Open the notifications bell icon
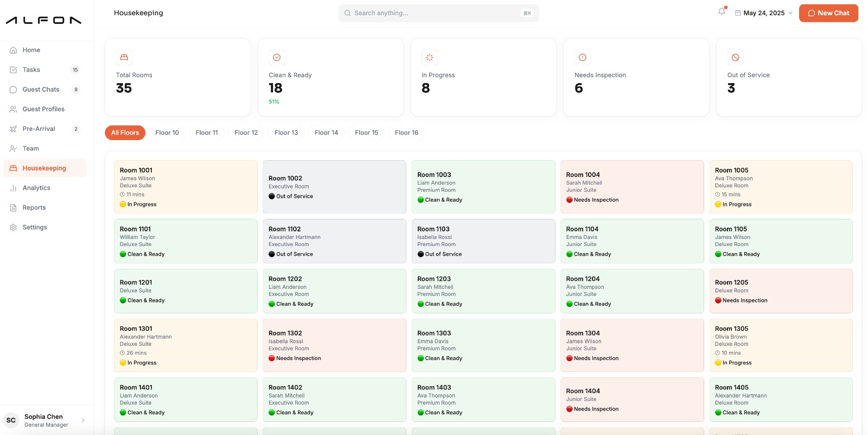This screenshot has width=868, height=435. 722,11
